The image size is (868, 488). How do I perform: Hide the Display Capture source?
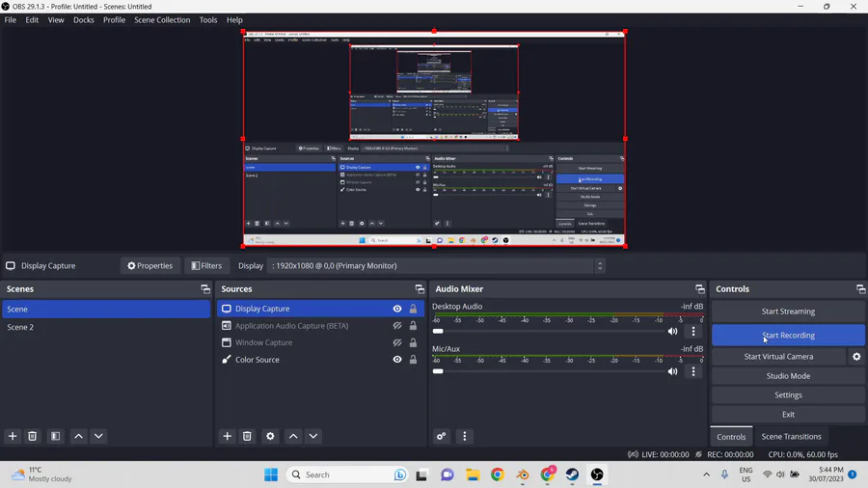click(x=397, y=309)
